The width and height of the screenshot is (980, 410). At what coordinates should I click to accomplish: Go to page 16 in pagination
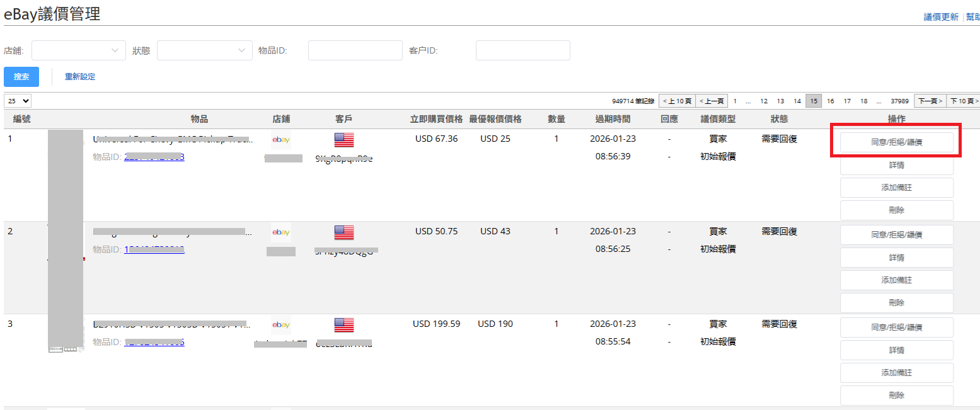[x=831, y=101]
